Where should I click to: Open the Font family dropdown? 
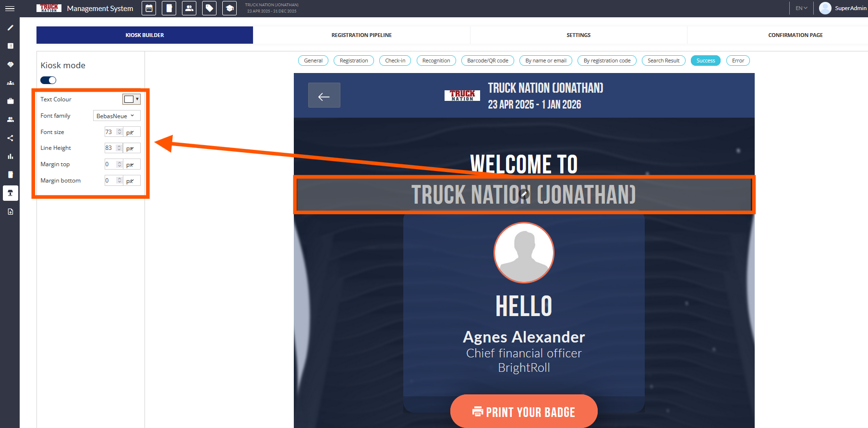pos(116,116)
